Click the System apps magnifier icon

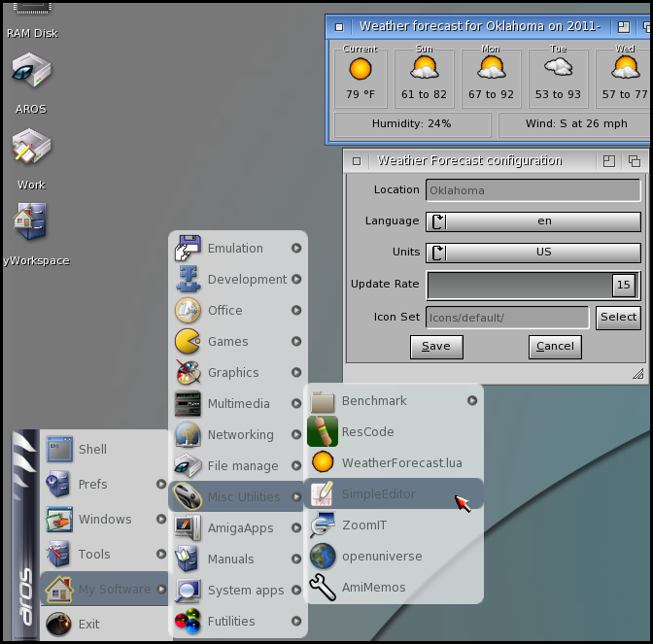[x=188, y=590]
